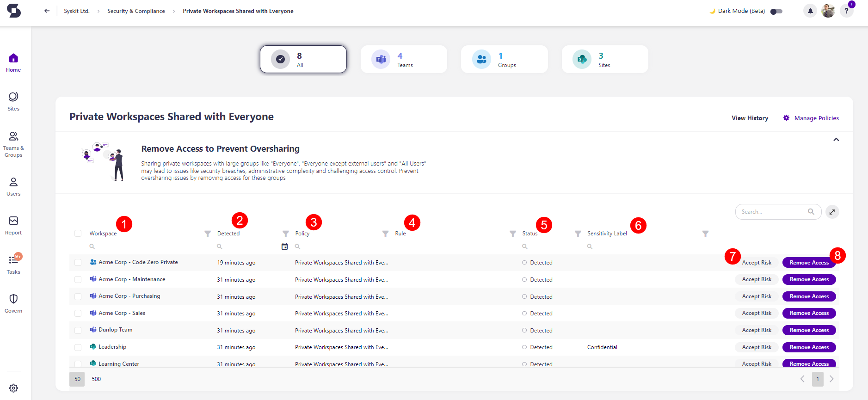
Task: Open the help question mark icon
Action: [x=846, y=11]
